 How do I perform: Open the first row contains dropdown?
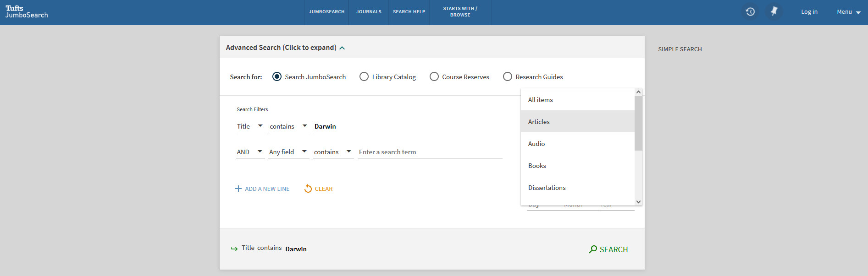point(289,126)
